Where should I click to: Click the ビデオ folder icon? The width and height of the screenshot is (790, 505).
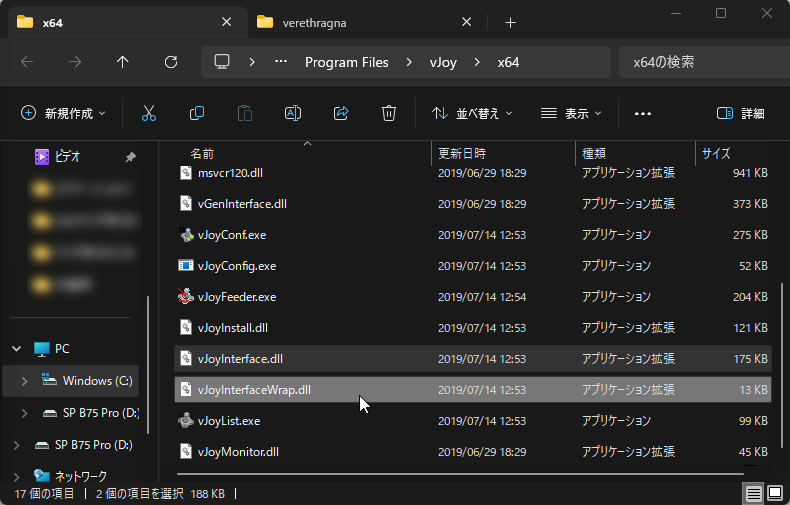(x=42, y=157)
